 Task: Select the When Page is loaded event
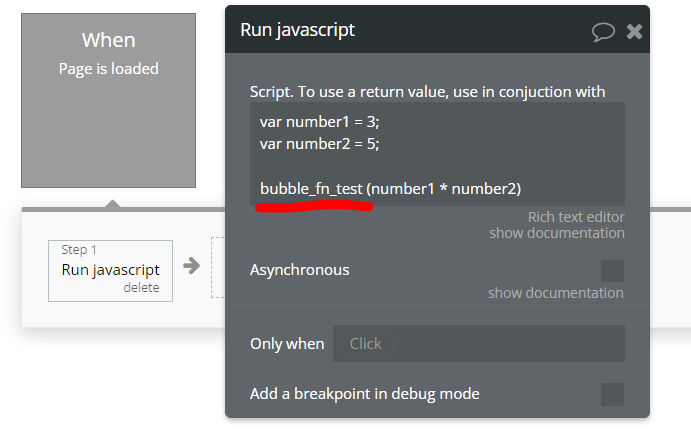[x=108, y=100]
